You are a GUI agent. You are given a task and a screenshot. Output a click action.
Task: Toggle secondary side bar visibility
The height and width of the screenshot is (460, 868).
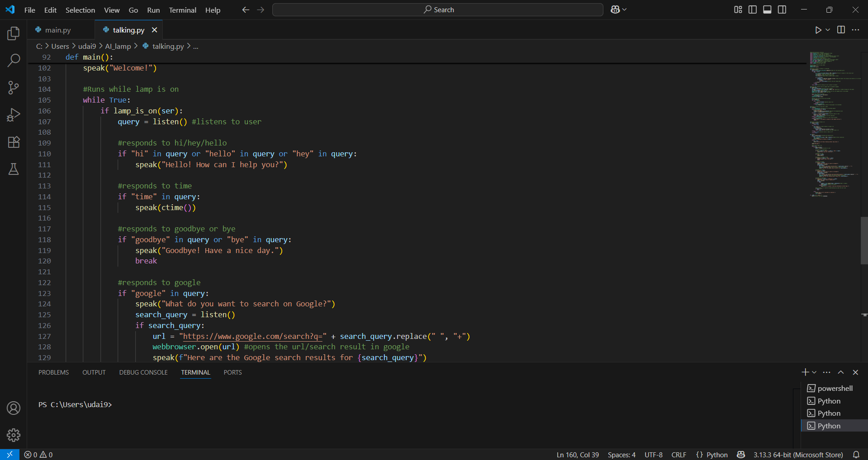coord(782,9)
